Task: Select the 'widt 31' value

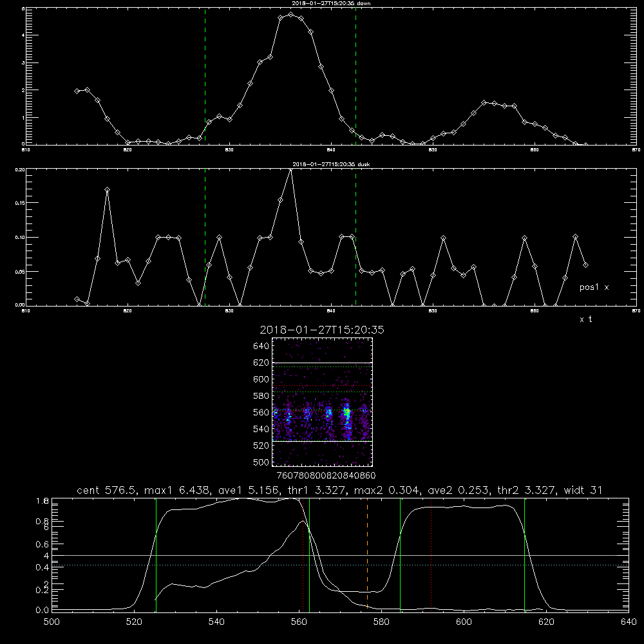Action: pyautogui.click(x=583, y=490)
